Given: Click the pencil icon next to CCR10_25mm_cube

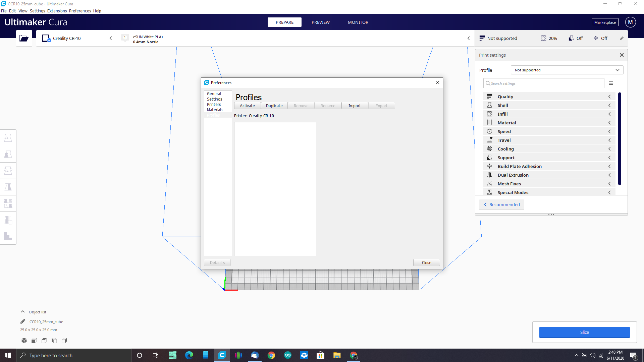Looking at the screenshot, I should point(23,321).
